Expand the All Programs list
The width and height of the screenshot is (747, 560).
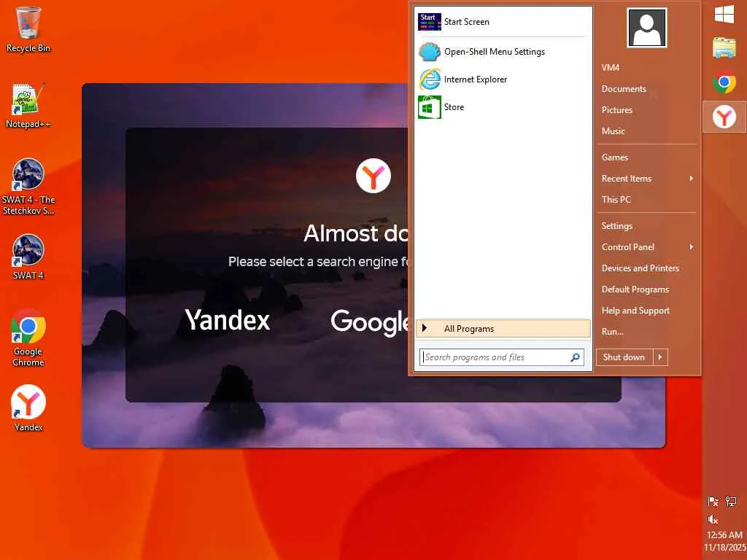[503, 329]
